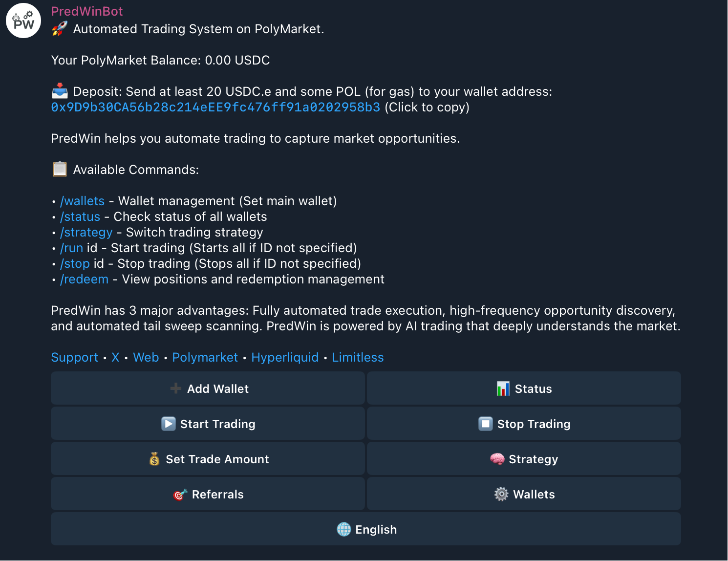Image resolution: width=728 pixels, height=561 pixels.
Task: Open the Hyperliquid link
Action: point(285,357)
